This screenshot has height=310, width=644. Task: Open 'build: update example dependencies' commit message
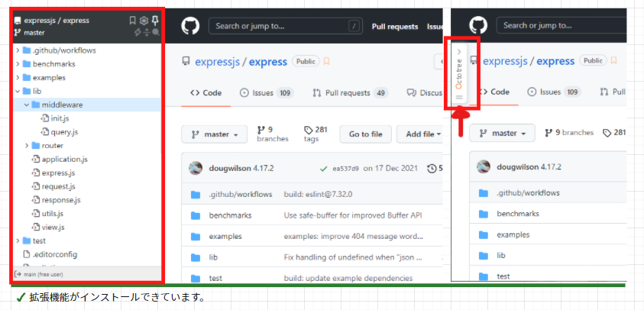click(x=348, y=279)
